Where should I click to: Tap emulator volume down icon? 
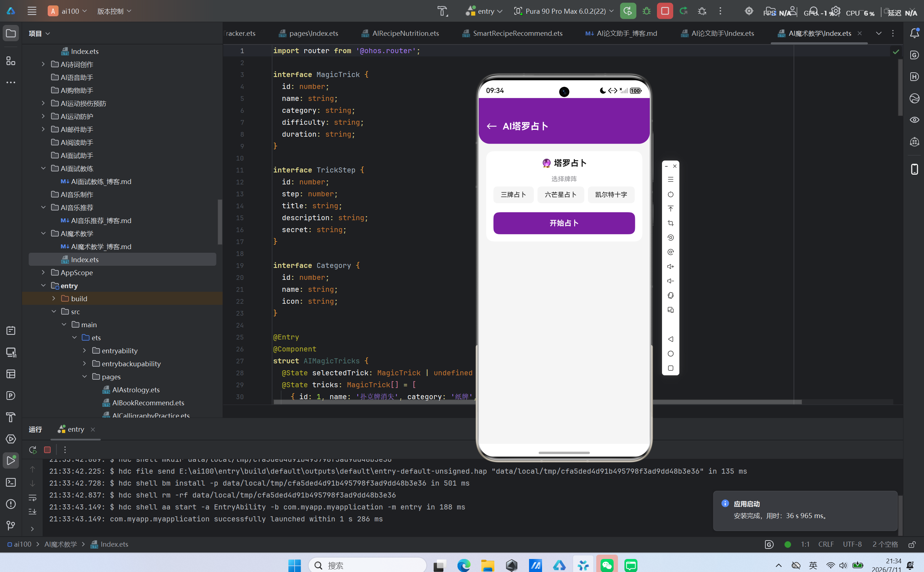pos(670,281)
